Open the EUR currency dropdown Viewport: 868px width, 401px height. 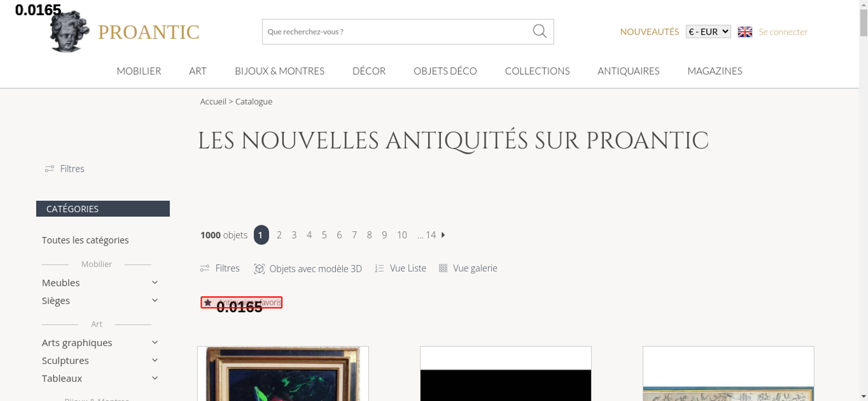coord(708,32)
